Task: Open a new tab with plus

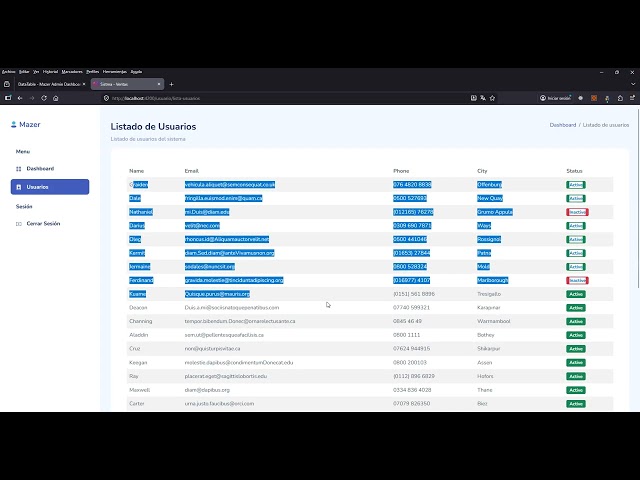Action: click(171, 84)
